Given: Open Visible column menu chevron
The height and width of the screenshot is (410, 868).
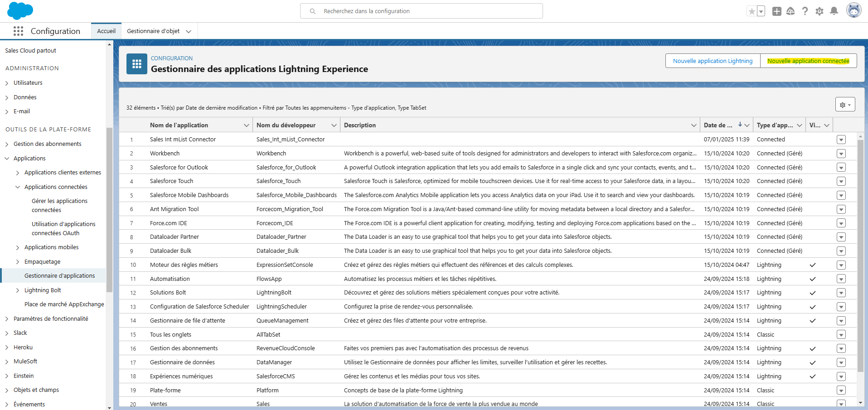Looking at the screenshot, I should pyautogui.click(x=827, y=125).
